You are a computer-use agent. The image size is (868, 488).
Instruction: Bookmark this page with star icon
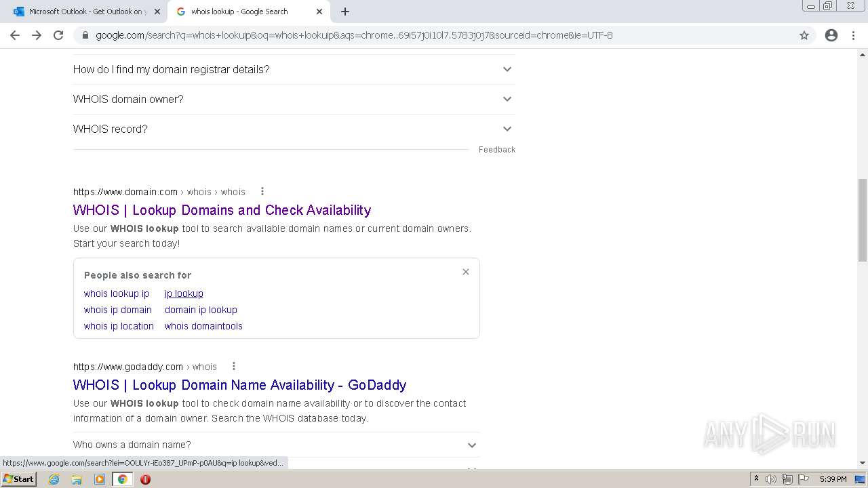(804, 35)
